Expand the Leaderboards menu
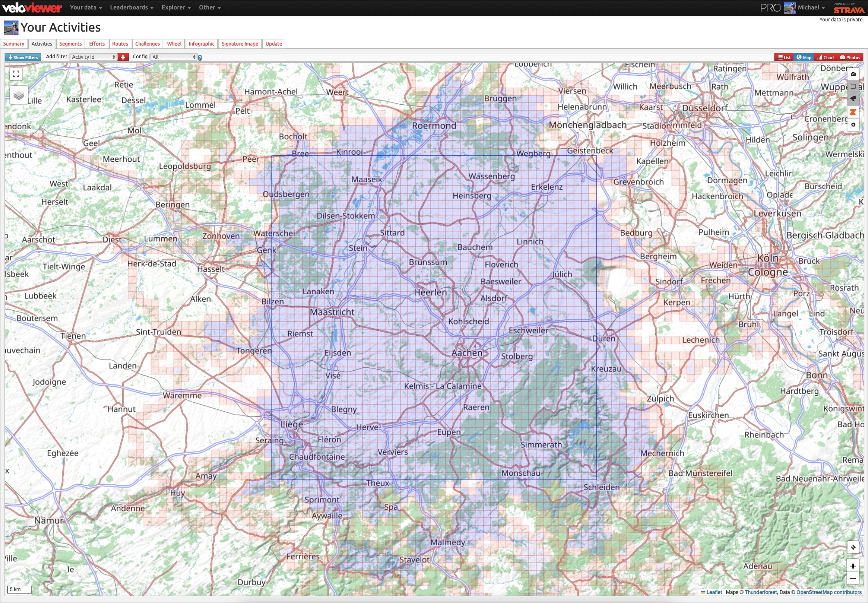 click(x=131, y=7)
